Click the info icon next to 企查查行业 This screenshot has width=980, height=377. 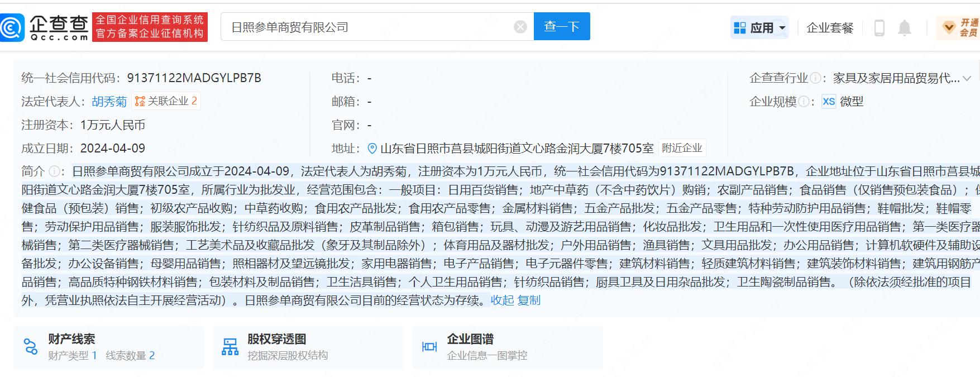815,78
